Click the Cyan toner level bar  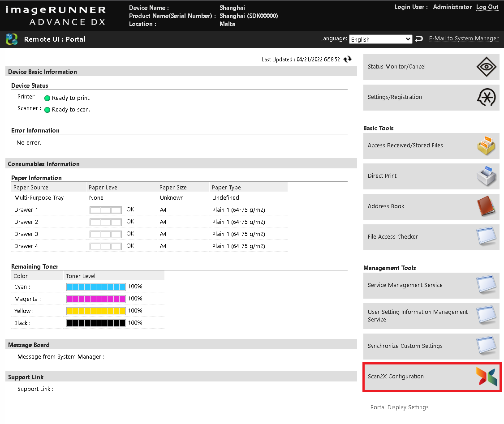(x=96, y=287)
